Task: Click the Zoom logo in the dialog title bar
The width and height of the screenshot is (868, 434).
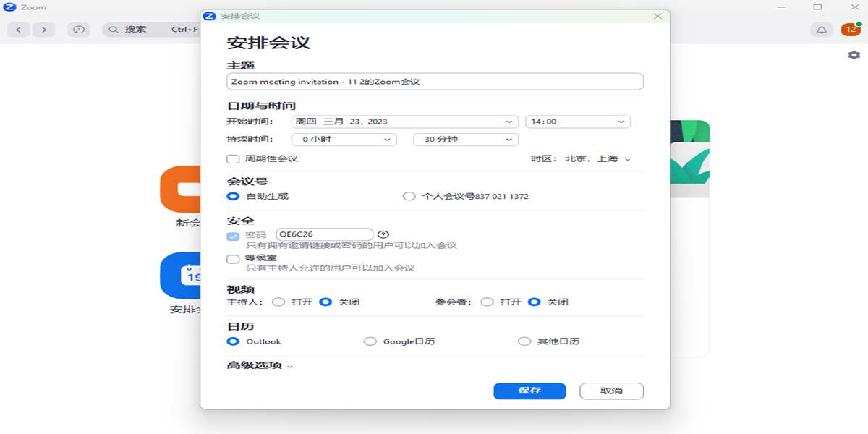Action: (210, 16)
